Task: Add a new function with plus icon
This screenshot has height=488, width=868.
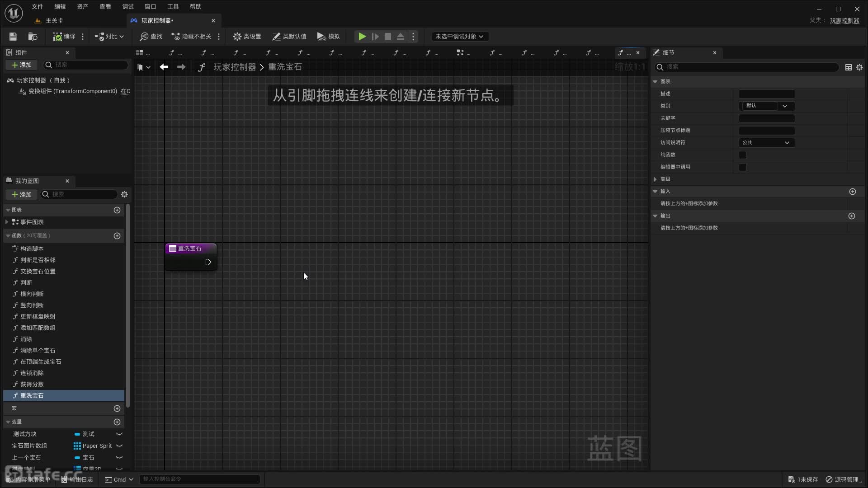Action: [x=117, y=236]
